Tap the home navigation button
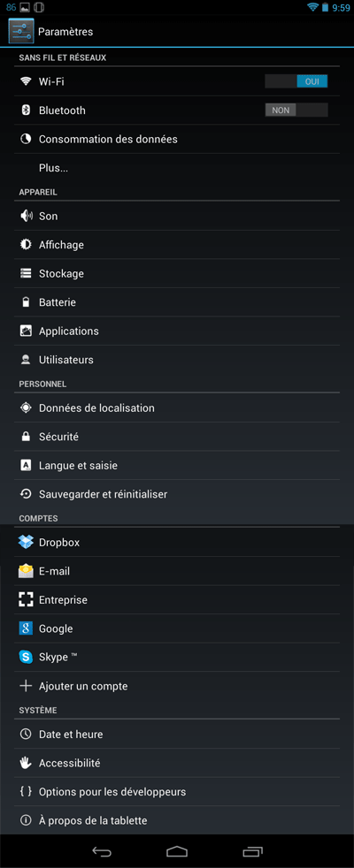 pos(177,851)
